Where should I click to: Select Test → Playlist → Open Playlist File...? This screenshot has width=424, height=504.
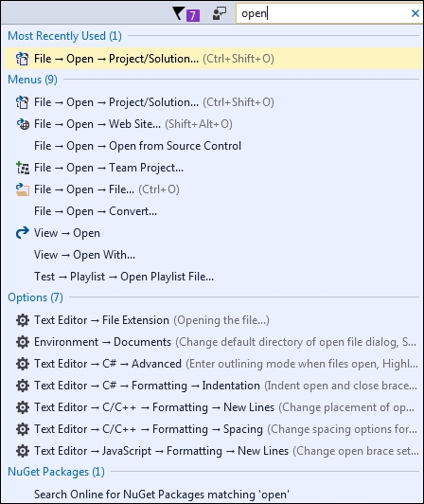[213, 277]
